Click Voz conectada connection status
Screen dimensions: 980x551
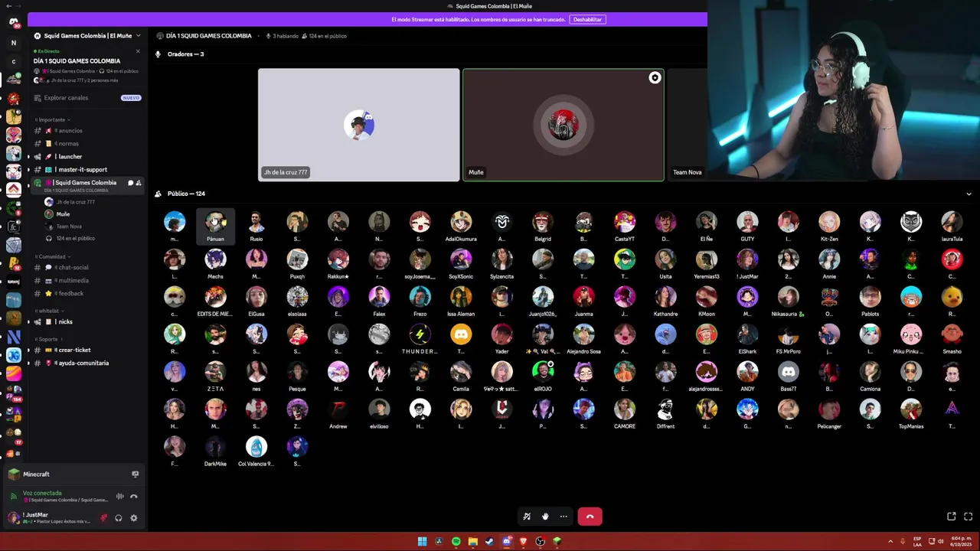click(42, 493)
